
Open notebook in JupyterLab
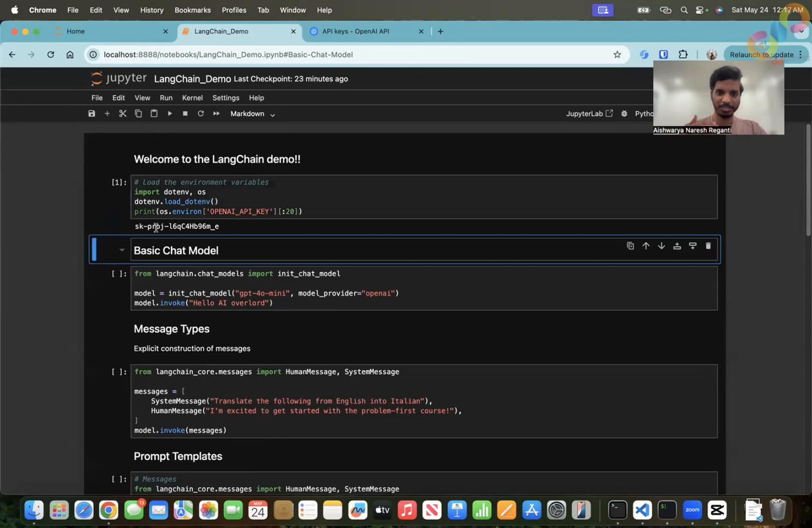(x=589, y=114)
